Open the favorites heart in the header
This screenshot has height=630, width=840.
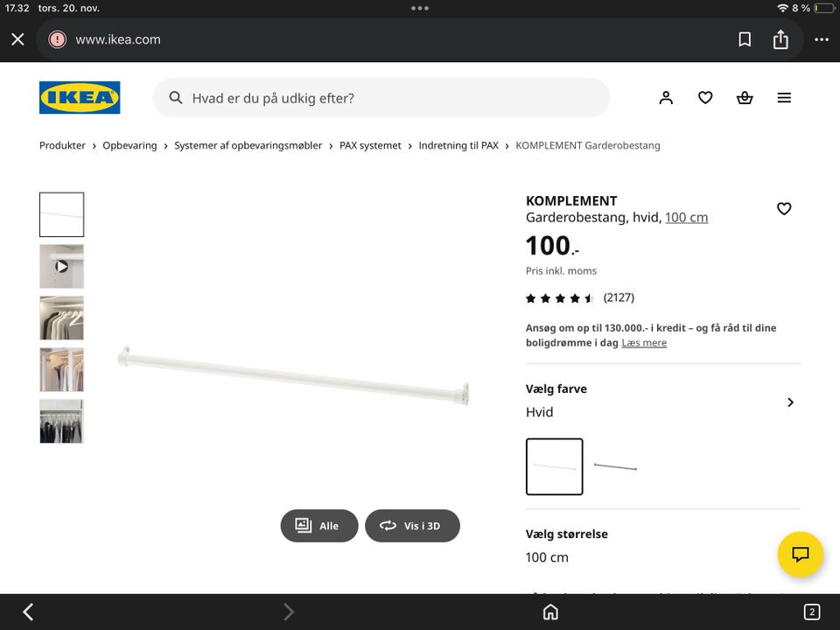click(705, 97)
